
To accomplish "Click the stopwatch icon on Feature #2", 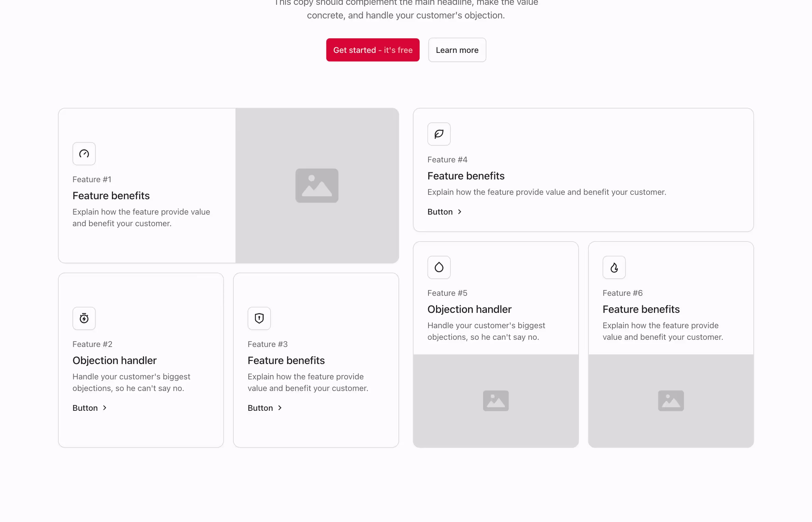I will click(84, 318).
